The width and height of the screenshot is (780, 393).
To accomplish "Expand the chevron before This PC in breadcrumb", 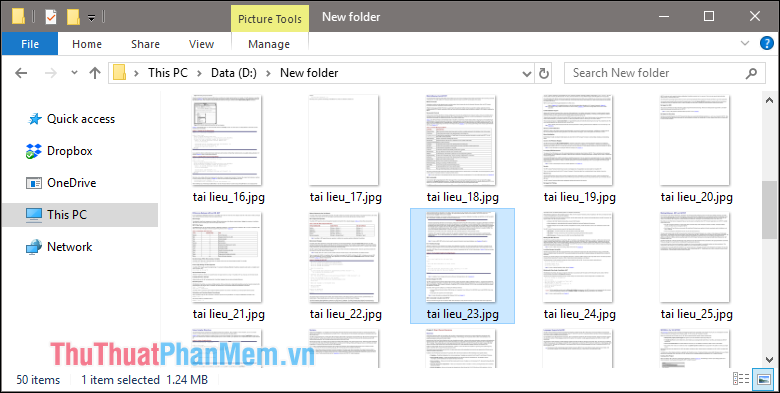I will [x=137, y=73].
